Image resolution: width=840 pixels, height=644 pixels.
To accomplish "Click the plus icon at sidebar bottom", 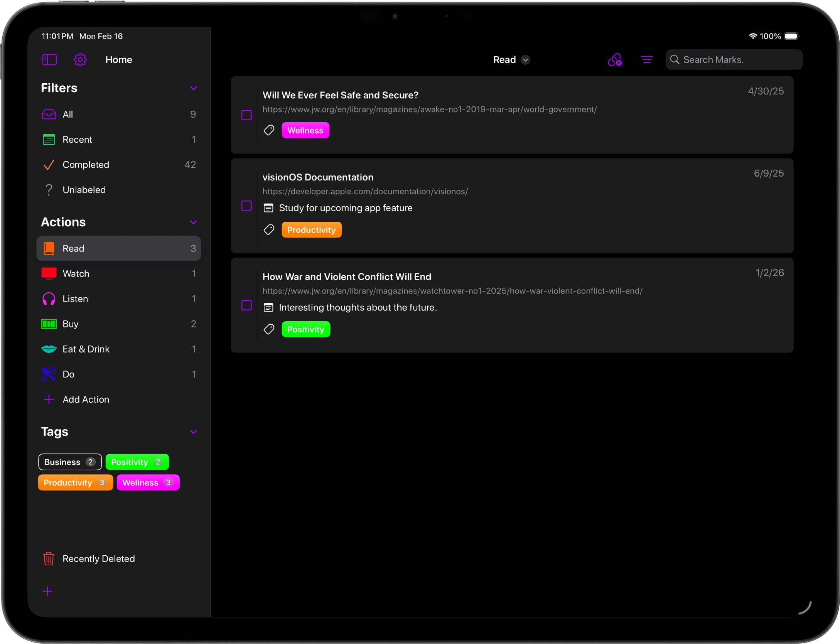I will (47, 591).
